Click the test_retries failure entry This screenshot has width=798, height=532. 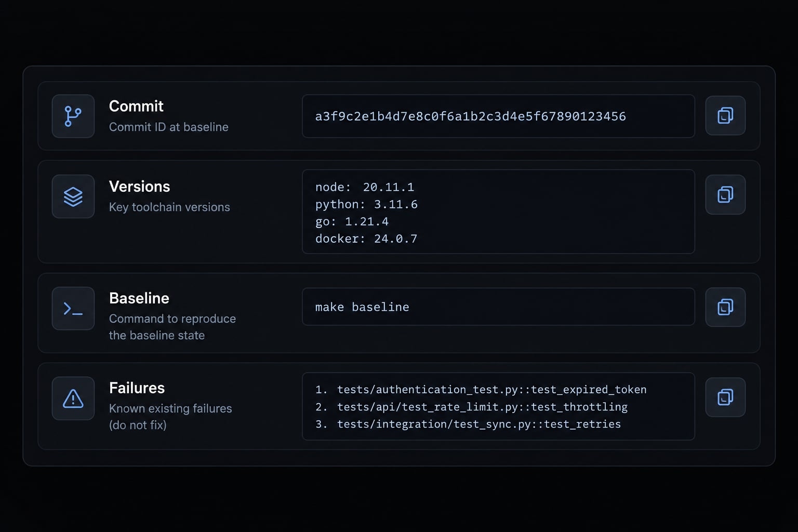tap(468, 424)
